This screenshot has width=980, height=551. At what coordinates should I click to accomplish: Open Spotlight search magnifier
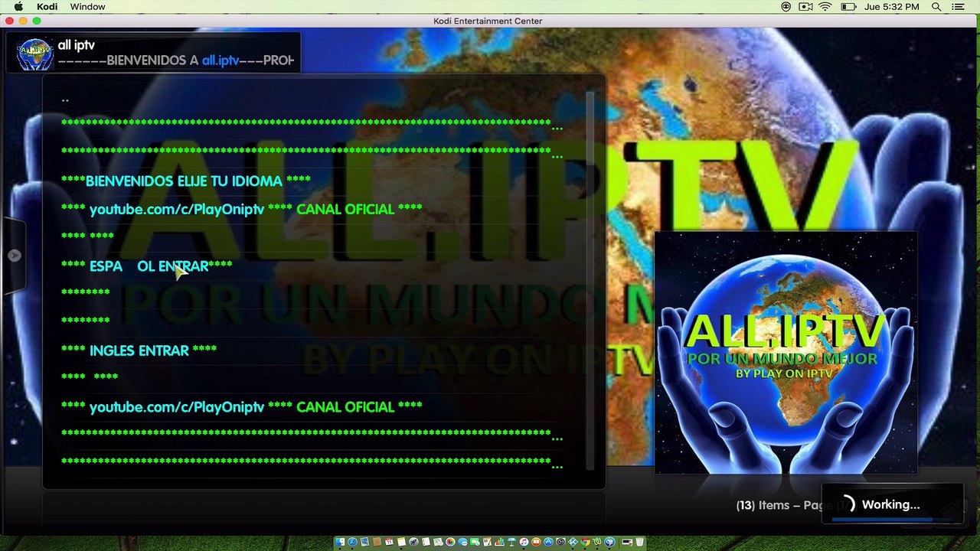pos(936,7)
